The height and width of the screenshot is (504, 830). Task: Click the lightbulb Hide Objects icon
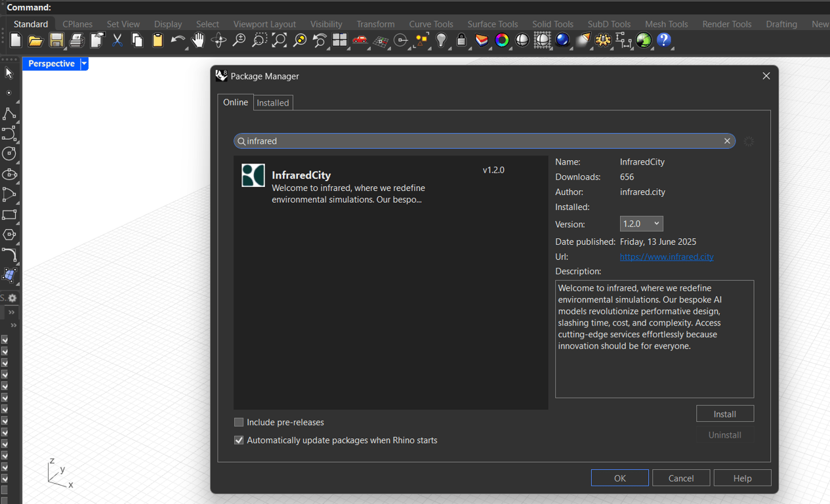442,41
